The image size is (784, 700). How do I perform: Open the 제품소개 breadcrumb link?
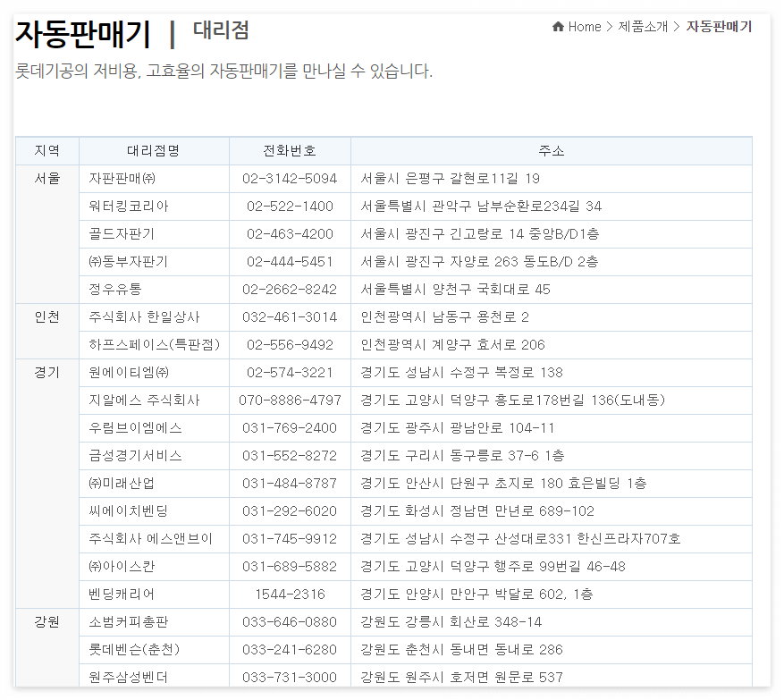coord(643,27)
